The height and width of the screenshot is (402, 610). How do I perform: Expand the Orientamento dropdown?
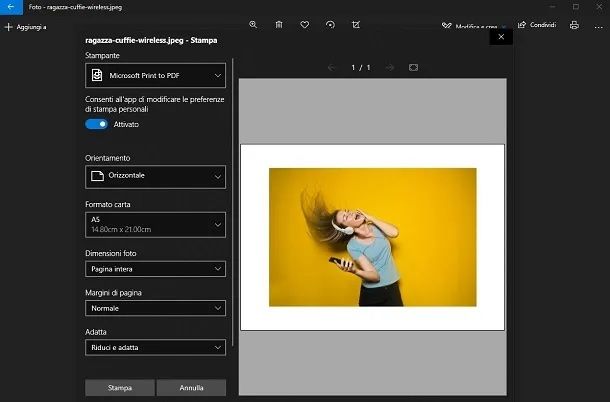point(155,177)
